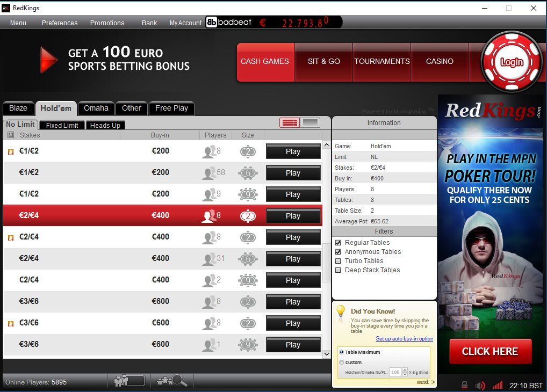This screenshot has width=547, height=392.
Task: Click the RedKings logo in title bar
Action: (x=5, y=8)
